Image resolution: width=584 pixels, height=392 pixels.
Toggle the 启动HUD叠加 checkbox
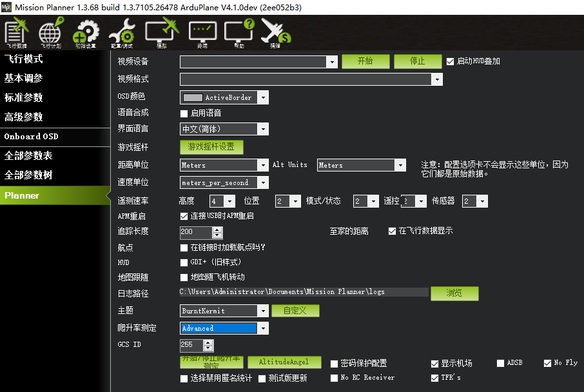[x=451, y=61]
